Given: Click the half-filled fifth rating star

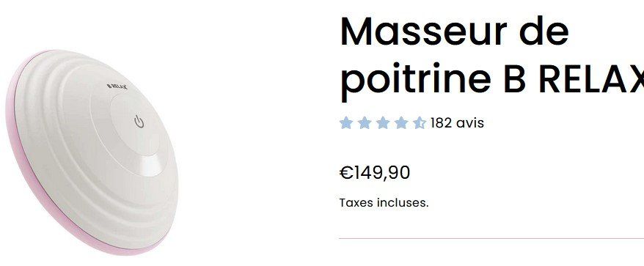Looking at the screenshot, I should (420, 122).
